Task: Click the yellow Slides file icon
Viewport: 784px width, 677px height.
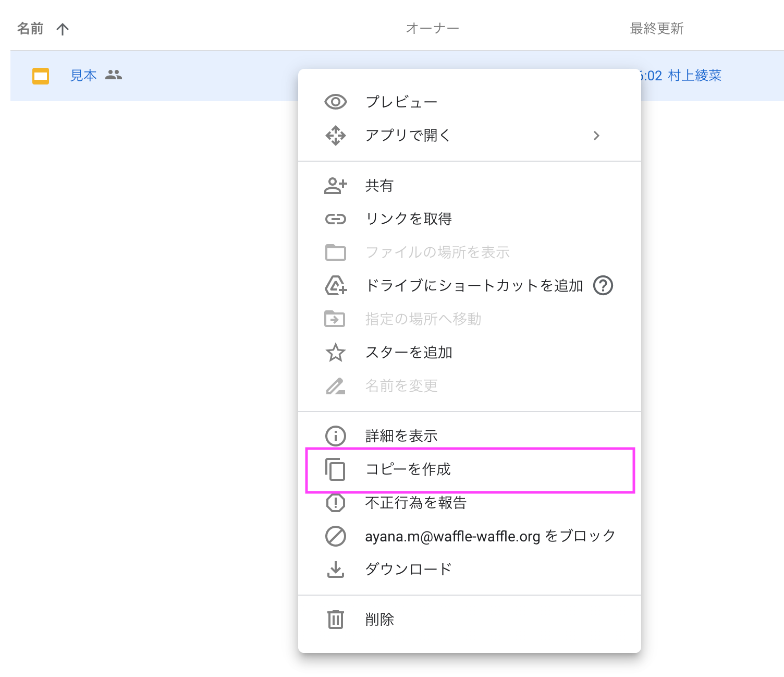Action: (x=41, y=76)
